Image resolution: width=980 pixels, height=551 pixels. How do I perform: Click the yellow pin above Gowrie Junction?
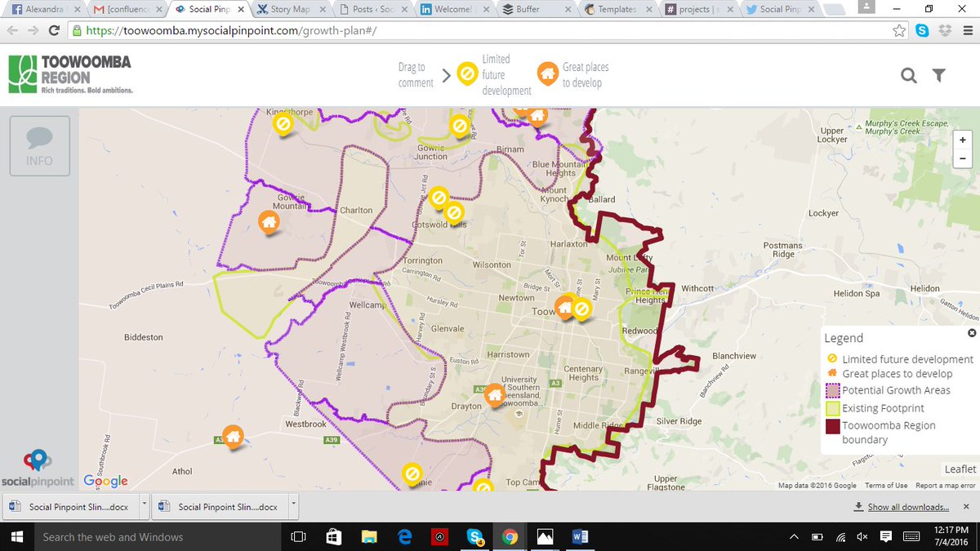[459, 127]
